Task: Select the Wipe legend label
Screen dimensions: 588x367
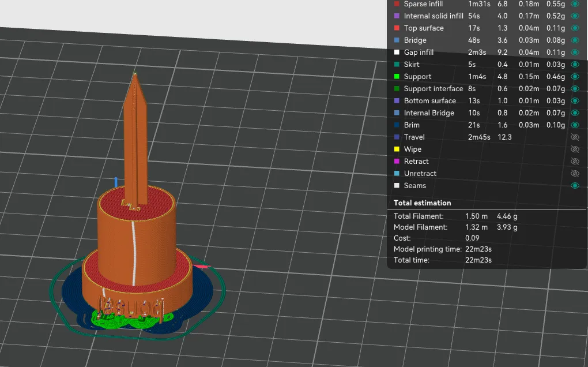Action: click(x=413, y=149)
